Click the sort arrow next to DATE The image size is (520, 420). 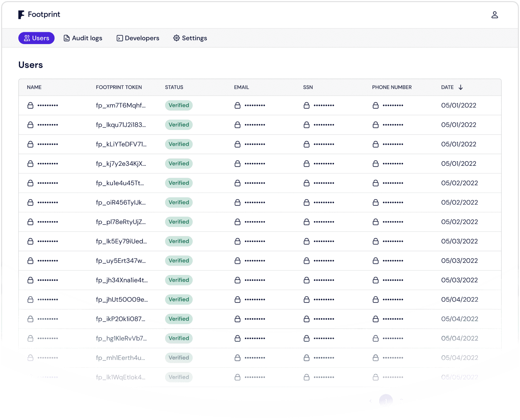click(x=461, y=87)
